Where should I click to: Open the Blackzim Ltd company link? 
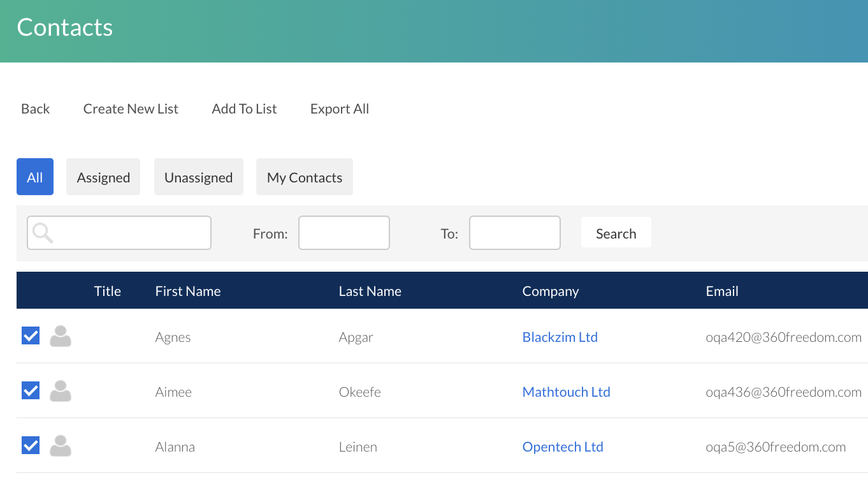coord(560,337)
